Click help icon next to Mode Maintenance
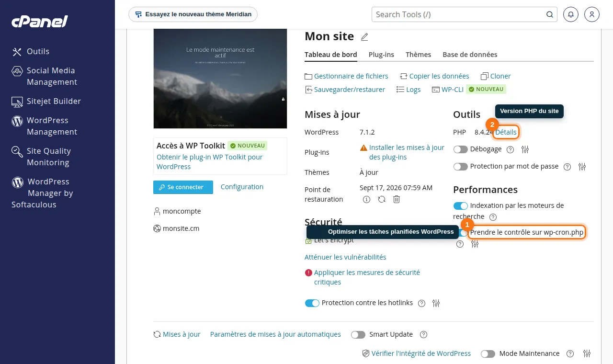 [570, 353]
